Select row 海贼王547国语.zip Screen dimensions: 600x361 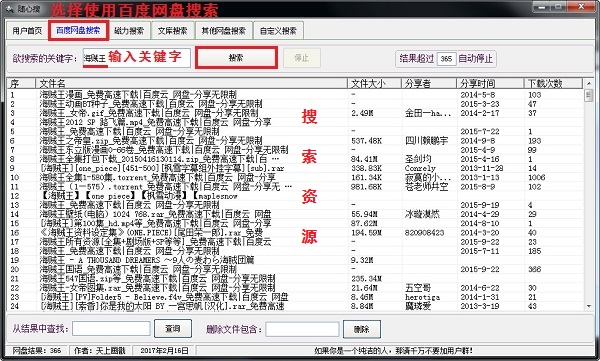tap(295, 278)
